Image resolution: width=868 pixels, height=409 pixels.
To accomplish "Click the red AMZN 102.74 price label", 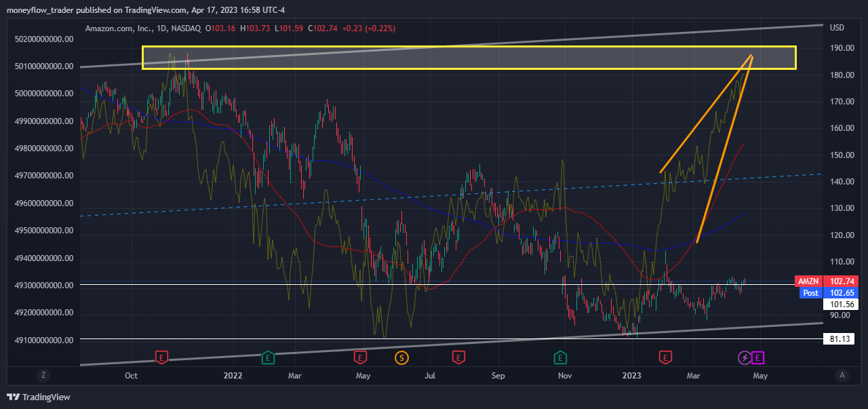I will (827, 281).
